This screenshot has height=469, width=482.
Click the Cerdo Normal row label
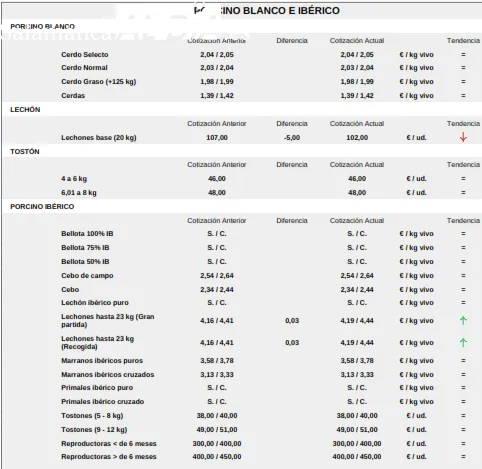pyautogui.click(x=84, y=68)
